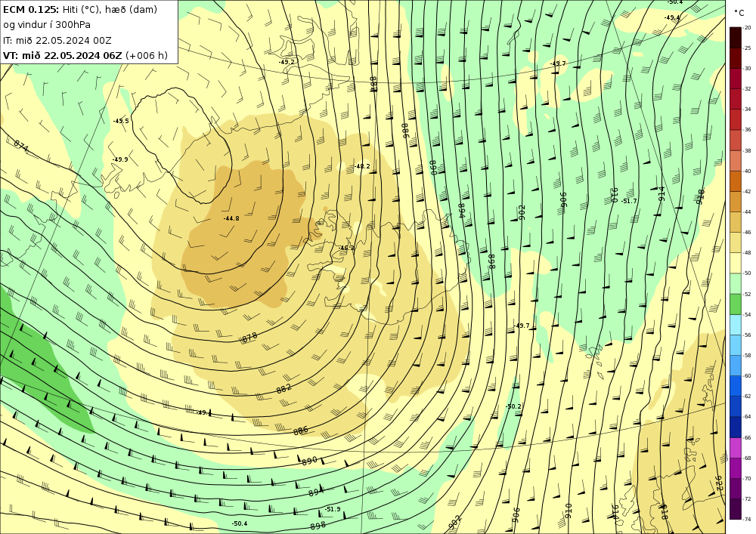
Task: Click the -51.9 temperature label
Action: pos(332,509)
